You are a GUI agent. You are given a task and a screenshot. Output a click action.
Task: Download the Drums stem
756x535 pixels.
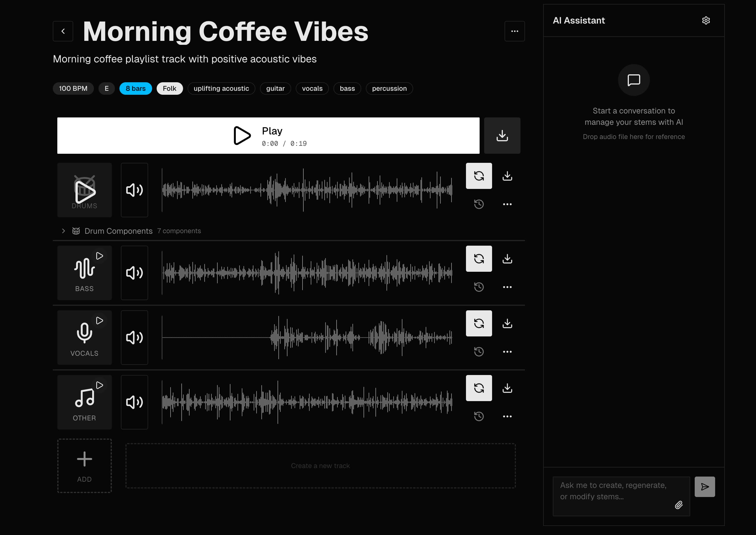click(x=507, y=176)
